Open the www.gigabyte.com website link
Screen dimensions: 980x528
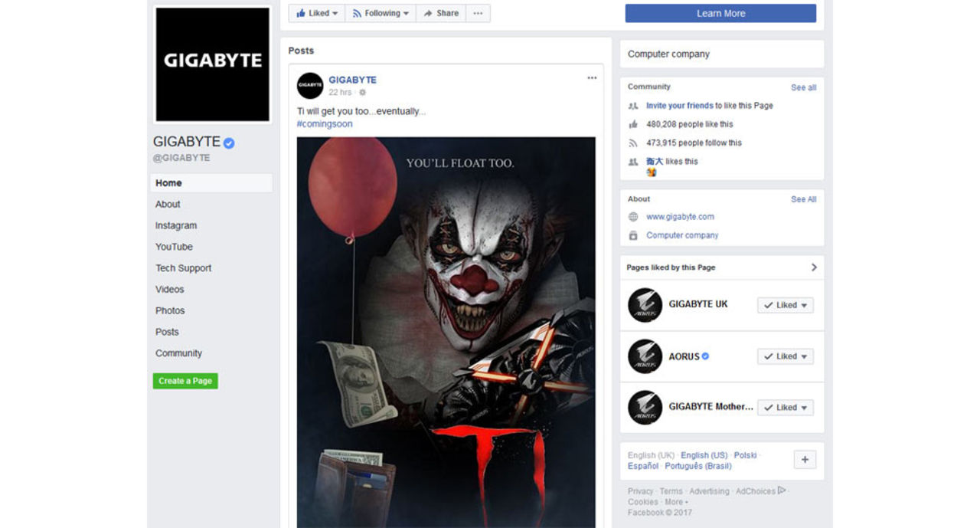pyautogui.click(x=680, y=217)
